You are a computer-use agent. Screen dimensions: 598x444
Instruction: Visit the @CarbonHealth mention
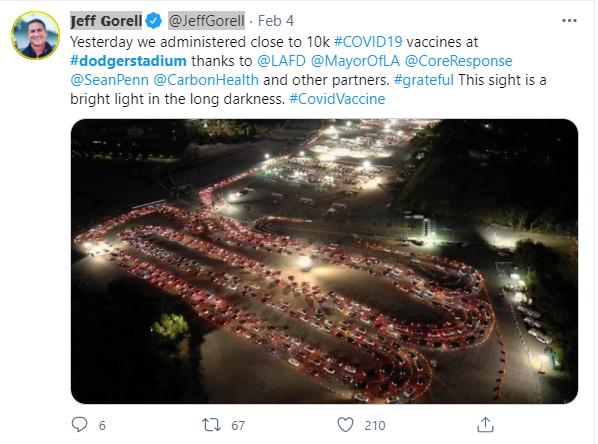[206, 80]
